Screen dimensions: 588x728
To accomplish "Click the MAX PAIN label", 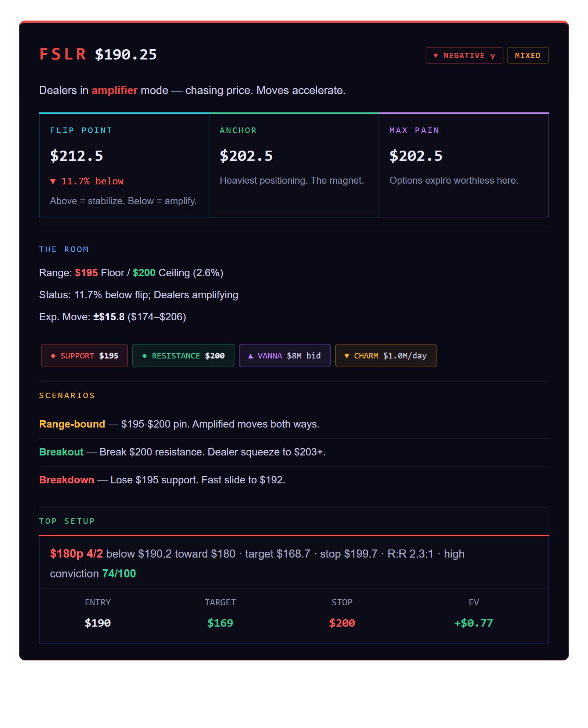I will click(415, 130).
